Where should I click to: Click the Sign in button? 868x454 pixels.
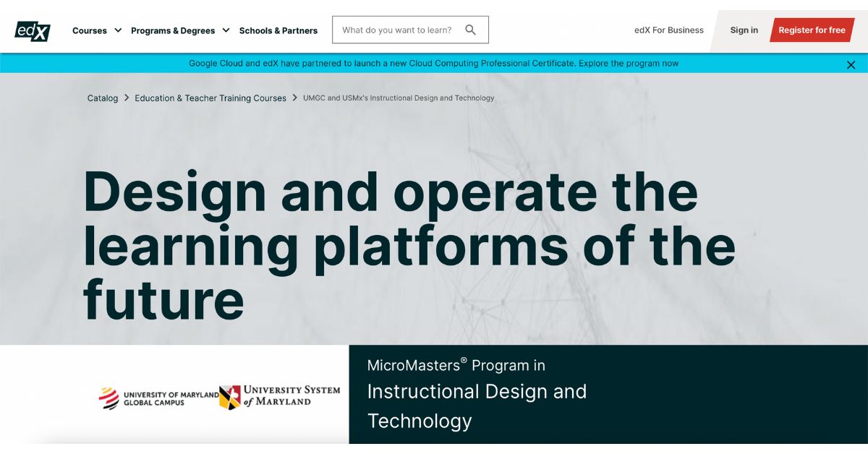click(x=744, y=30)
